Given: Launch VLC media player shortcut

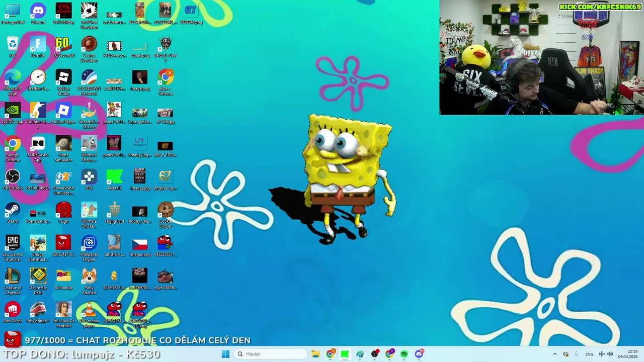Looking at the screenshot, I should (89, 314).
